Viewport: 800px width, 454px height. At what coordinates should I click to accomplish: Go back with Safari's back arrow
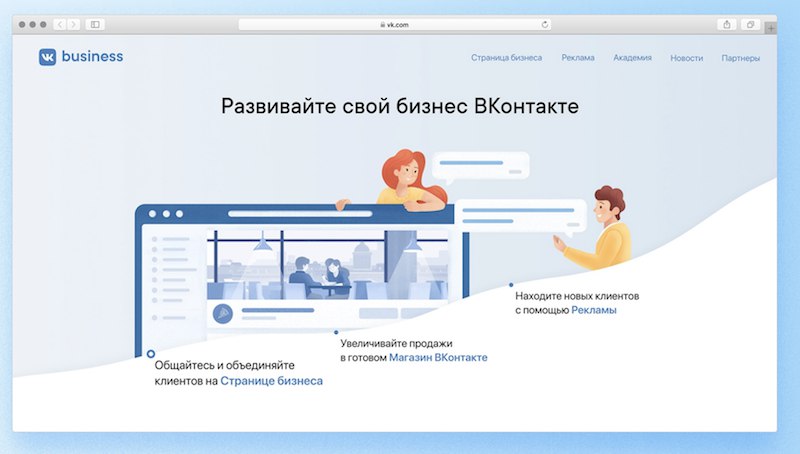click(x=60, y=24)
